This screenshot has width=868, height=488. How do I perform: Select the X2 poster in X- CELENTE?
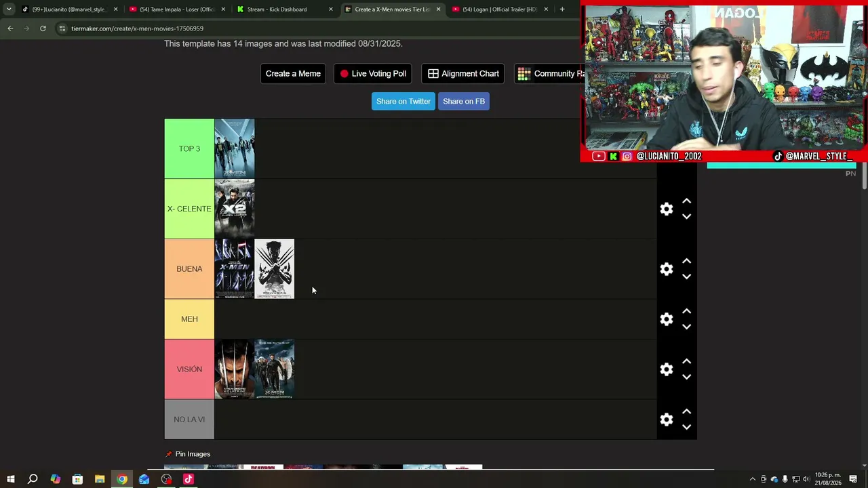click(235, 209)
